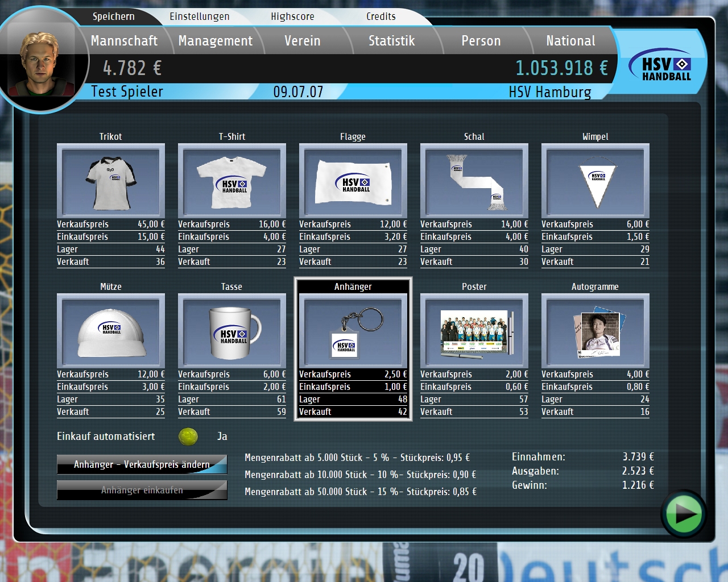Switch to the Management tab

point(215,41)
